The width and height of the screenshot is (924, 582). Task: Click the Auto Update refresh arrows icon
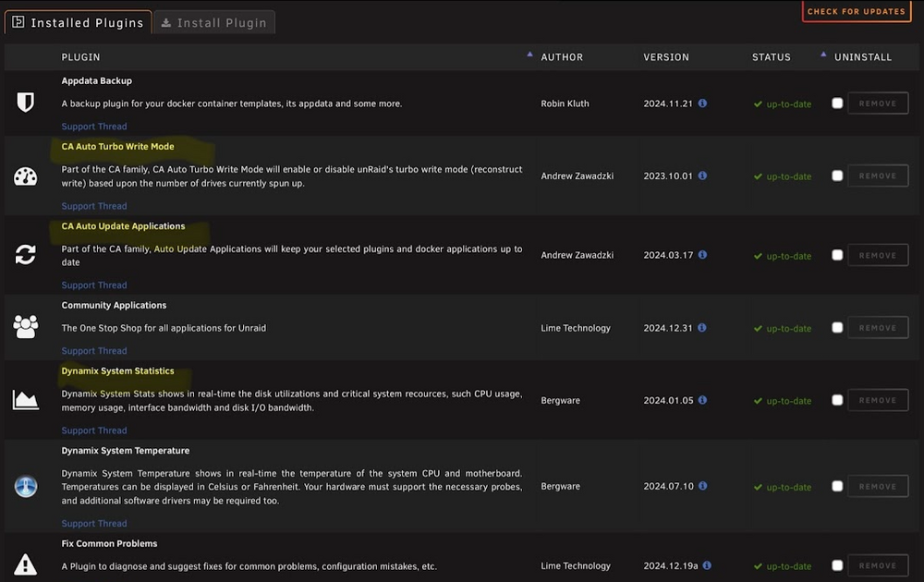pyautogui.click(x=25, y=254)
